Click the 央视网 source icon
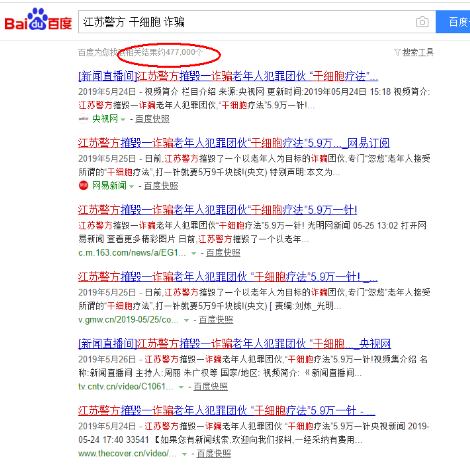The width and height of the screenshot is (470, 469). tap(83, 118)
